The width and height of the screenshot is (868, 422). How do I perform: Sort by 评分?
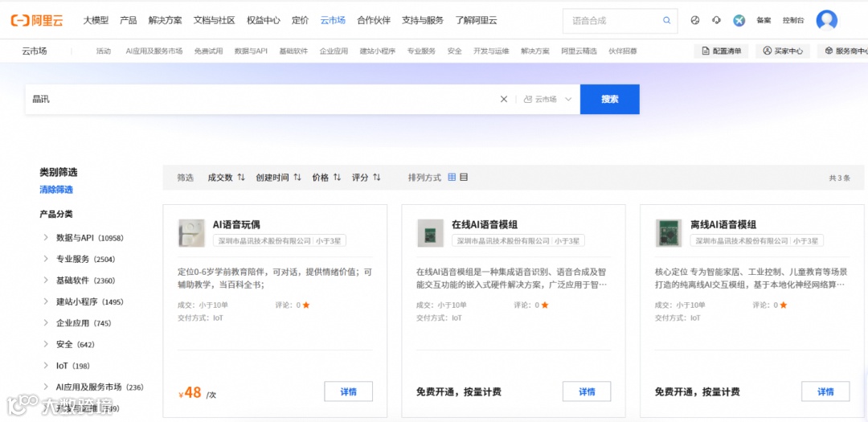tap(366, 178)
